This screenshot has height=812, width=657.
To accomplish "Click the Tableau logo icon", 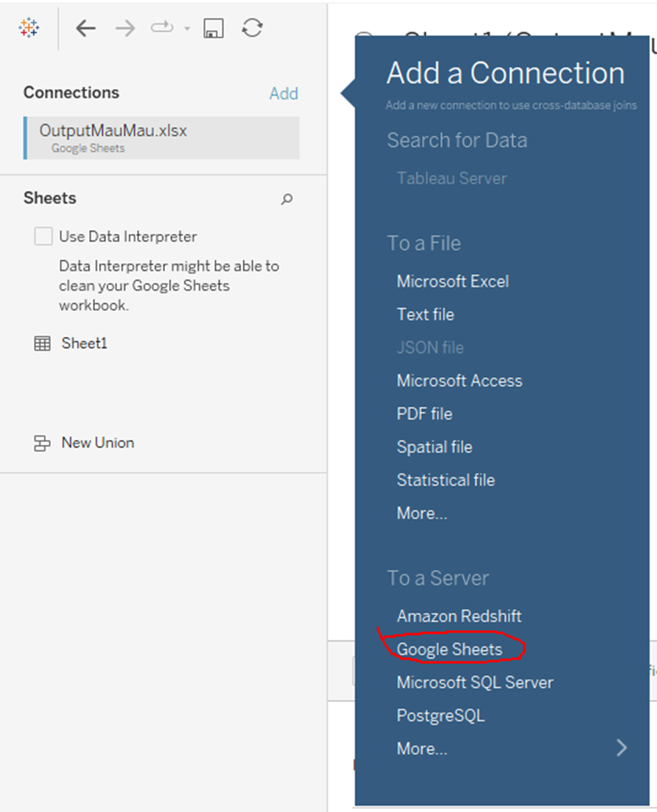I will (29, 28).
